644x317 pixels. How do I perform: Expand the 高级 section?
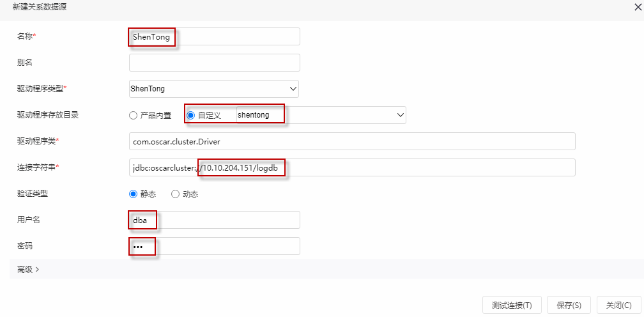pos(28,269)
